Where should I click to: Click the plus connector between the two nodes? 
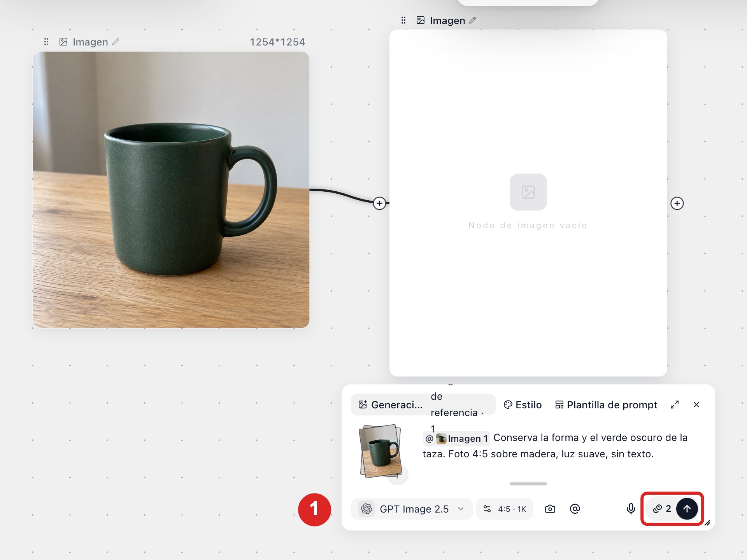click(x=379, y=203)
